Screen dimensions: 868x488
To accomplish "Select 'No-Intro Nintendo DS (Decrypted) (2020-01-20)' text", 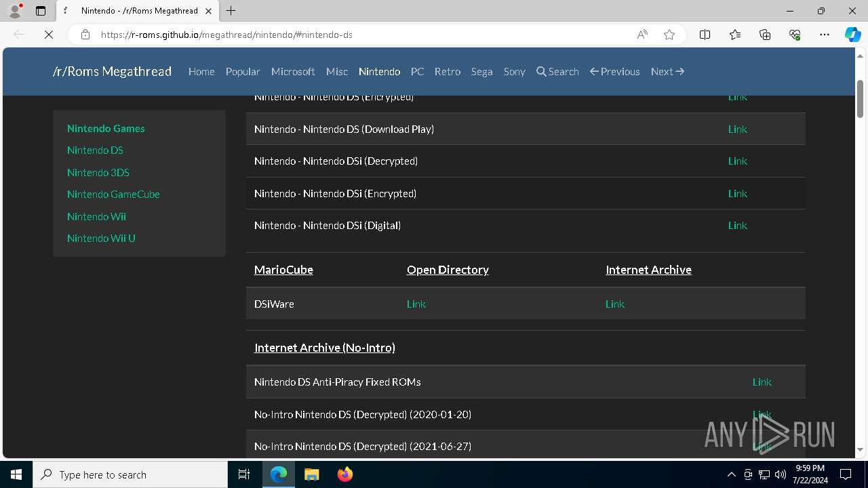I will pyautogui.click(x=363, y=414).
